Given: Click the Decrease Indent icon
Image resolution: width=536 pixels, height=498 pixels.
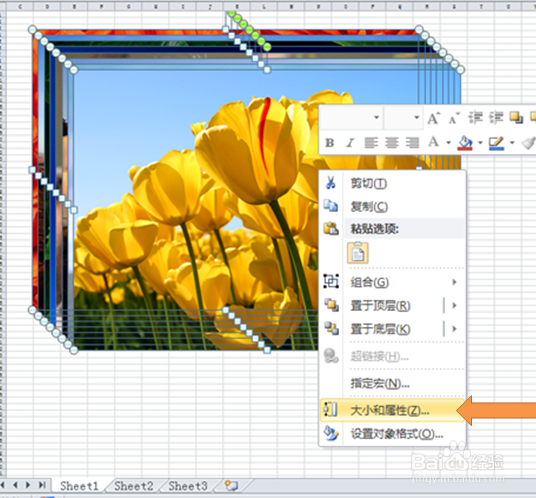Looking at the screenshot, I should pyautogui.click(x=475, y=118).
